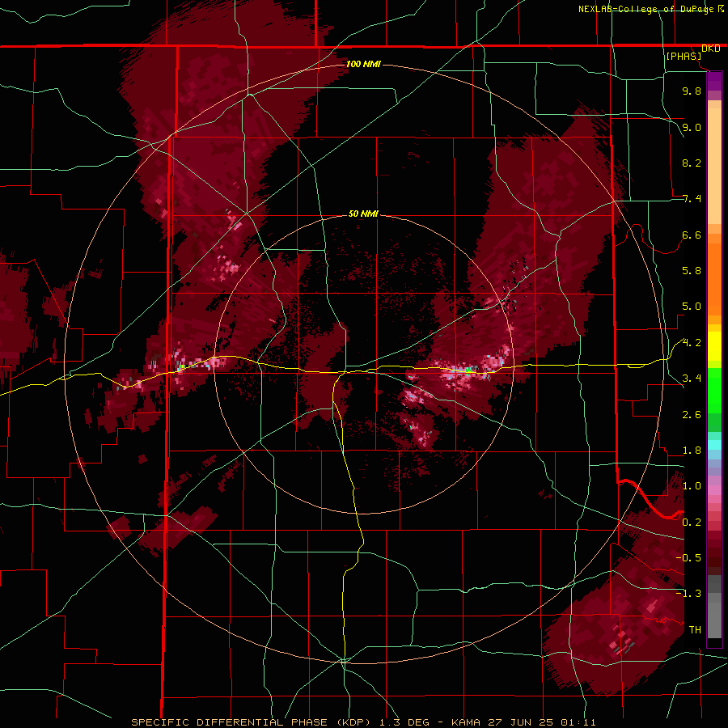Click the 9.8 value on the color scale
This screenshot has width=728, height=728.
(692, 91)
